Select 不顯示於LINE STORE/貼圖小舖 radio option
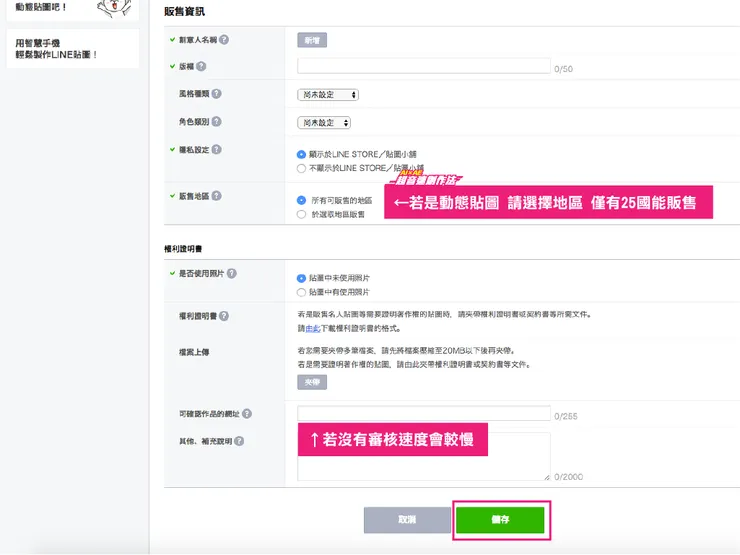740x555 pixels. (302, 168)
